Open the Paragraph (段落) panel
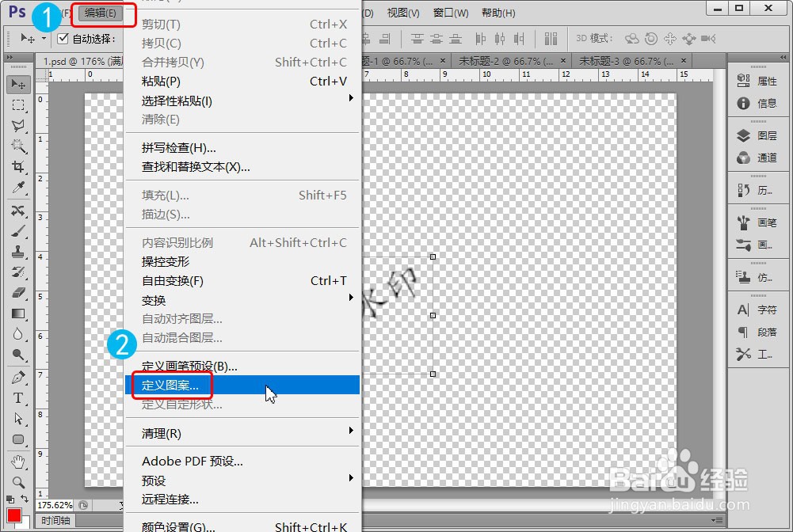Viewport: 793px width, 532px height. (x=757, y=332)
